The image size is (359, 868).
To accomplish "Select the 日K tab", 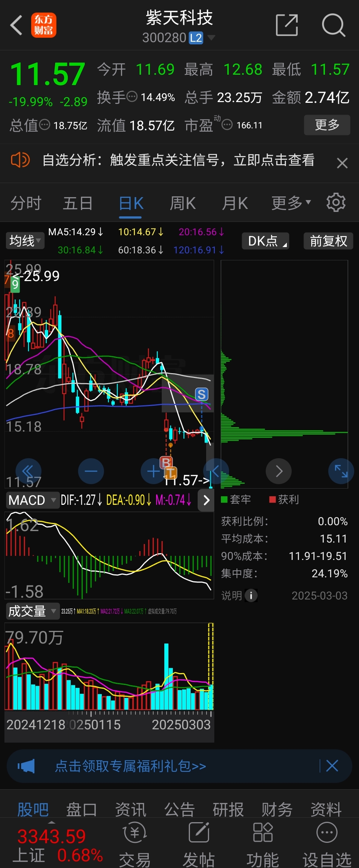I will [x=131, y=203].
